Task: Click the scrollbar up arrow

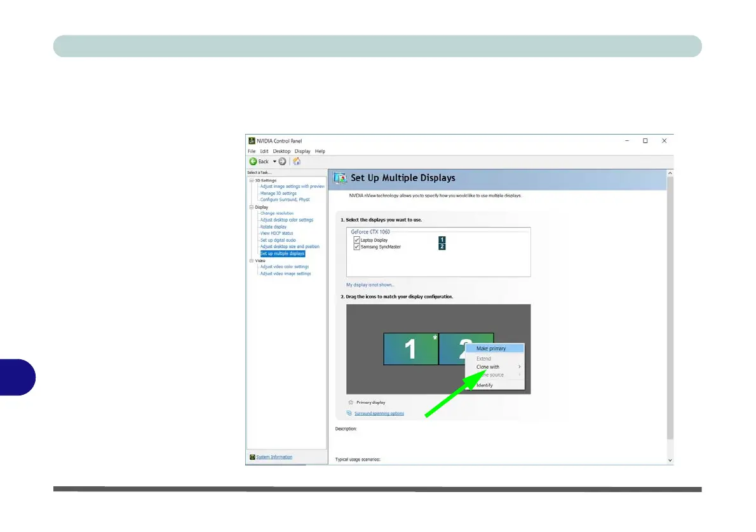Action: [x=670, y=173]
